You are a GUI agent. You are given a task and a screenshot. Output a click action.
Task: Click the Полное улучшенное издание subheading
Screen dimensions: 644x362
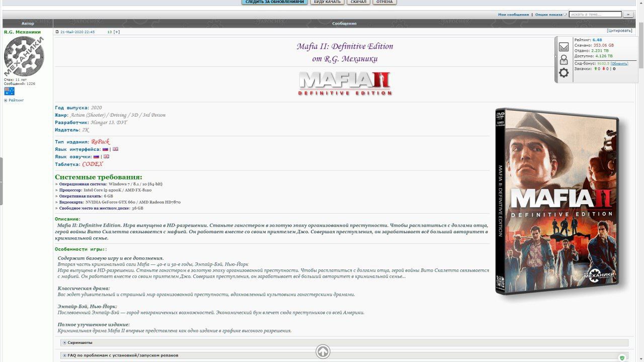click(x=94, y=325)
